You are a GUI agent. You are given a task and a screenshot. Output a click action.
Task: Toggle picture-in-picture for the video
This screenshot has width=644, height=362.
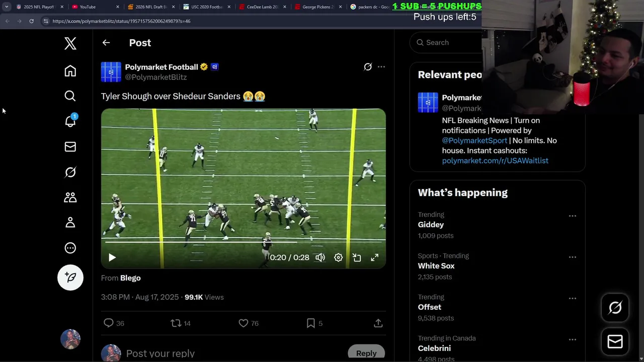357,257
